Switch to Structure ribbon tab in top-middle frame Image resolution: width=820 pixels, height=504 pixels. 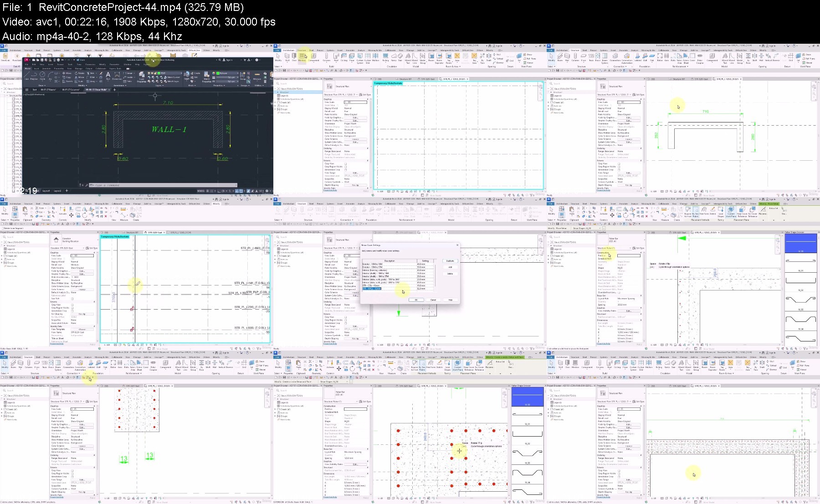pos(302,50)
